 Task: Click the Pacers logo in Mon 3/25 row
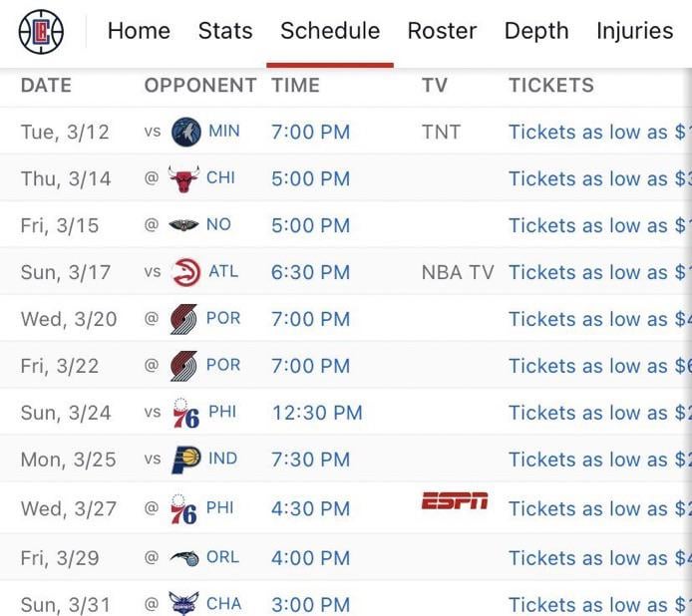pyautogui.click(x=185, y=460)
